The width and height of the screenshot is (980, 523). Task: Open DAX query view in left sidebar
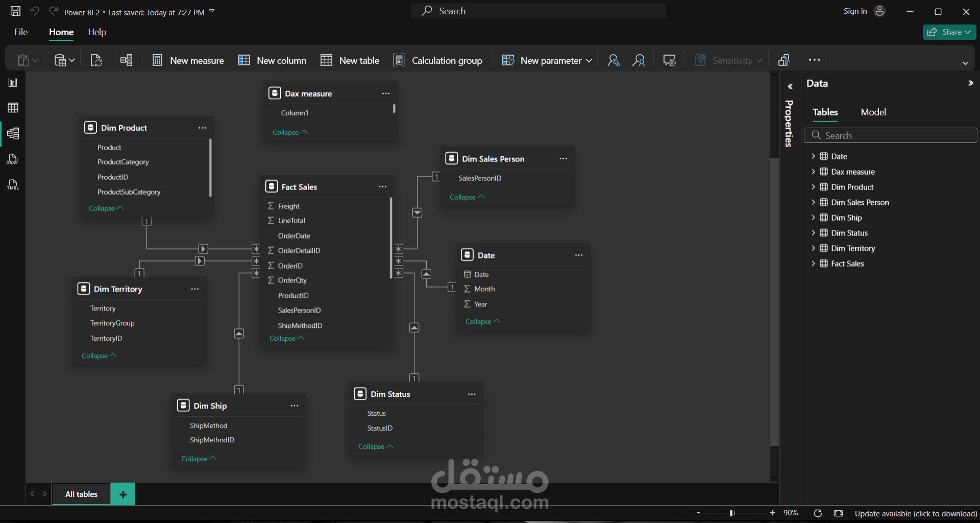pyautogui.click(x=13, y=159)
